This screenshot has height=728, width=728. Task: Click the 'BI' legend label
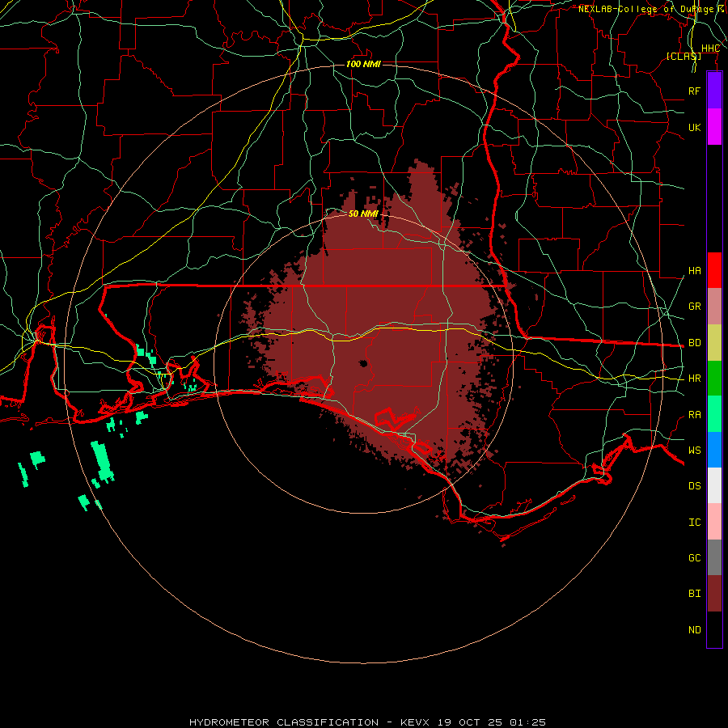(694, 594)
